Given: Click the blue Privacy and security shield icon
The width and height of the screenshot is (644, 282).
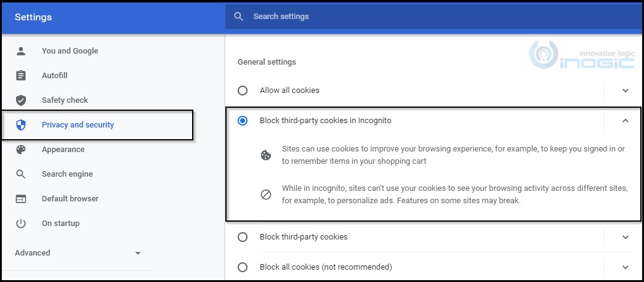Looking at the screenshot, I should tap(20, 125).
